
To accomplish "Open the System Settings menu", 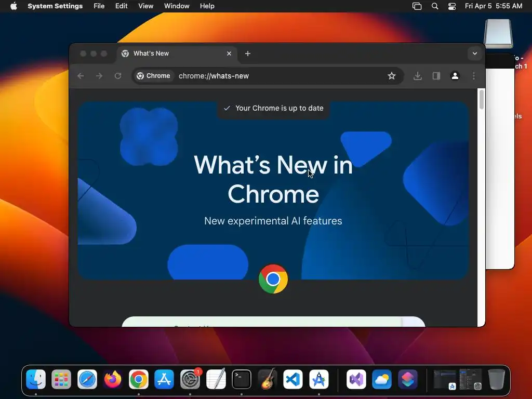I will click(x=55, y=6).
